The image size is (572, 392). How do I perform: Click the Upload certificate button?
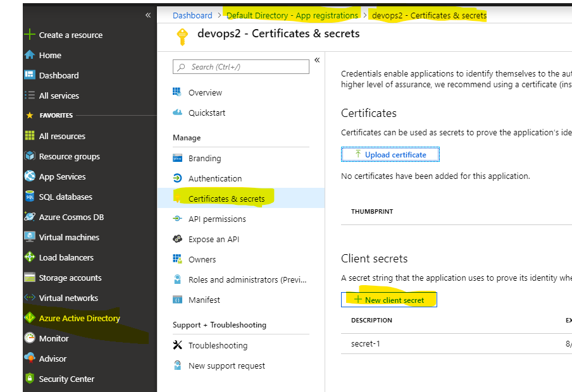tap(390, 154)
